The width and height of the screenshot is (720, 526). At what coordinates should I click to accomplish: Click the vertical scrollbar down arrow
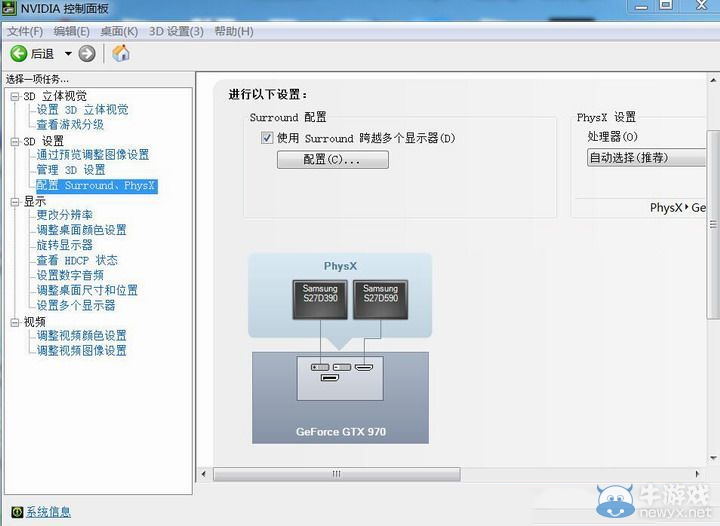coord(713,458)
